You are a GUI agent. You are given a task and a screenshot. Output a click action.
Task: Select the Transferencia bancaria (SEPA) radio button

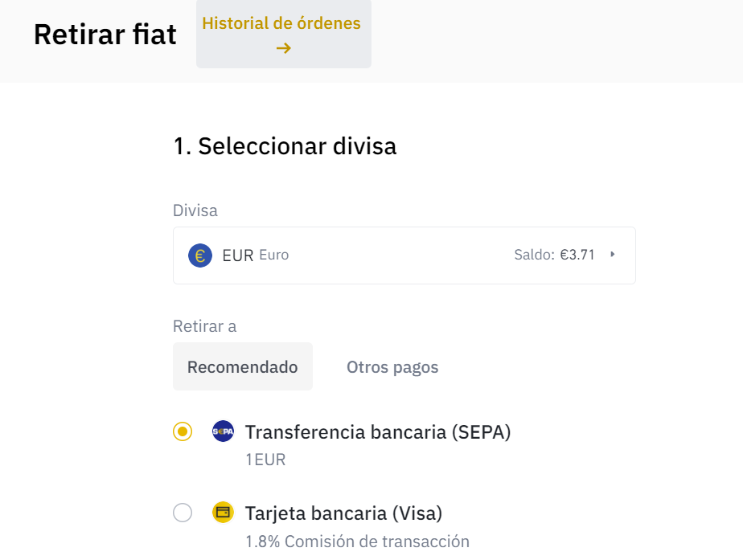click(183, 432)
